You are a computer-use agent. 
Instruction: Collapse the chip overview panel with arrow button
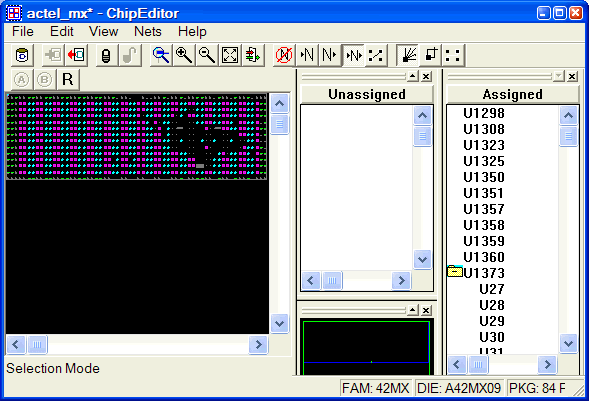(x=413, y=311)
